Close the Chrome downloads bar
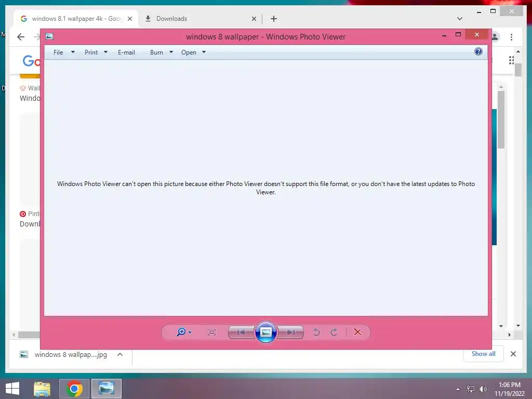Viewport: 532px width, 399px height. pyautogui.click(x=513, y=354)
